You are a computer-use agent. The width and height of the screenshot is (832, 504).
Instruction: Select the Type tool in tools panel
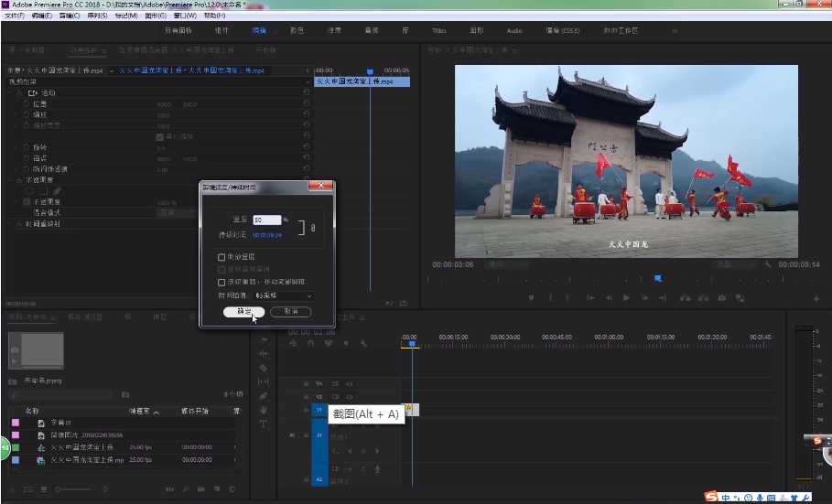[x=264, y=424]
